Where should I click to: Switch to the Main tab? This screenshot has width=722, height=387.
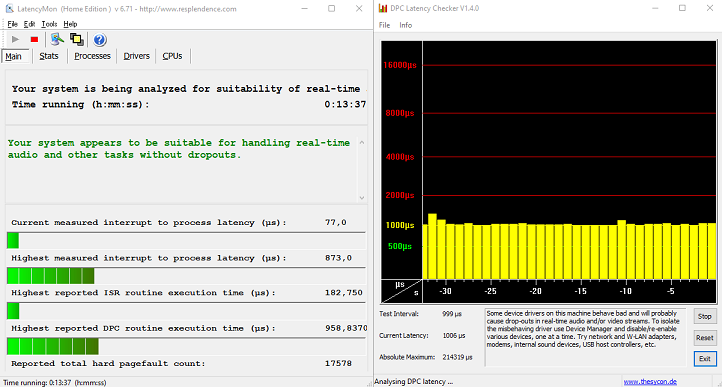14,56
